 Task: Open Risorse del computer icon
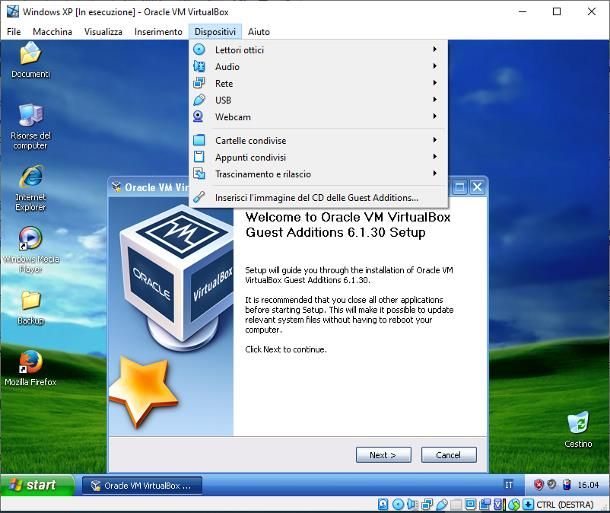(x=30, y=126)
